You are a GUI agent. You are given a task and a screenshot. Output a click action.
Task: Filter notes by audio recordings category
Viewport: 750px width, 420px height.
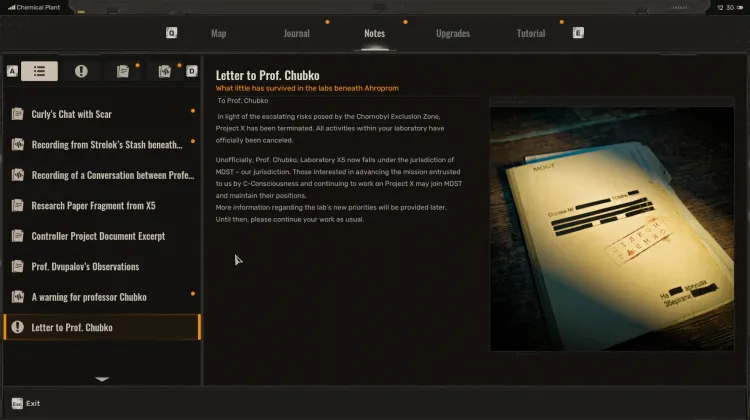coord(165,71)
